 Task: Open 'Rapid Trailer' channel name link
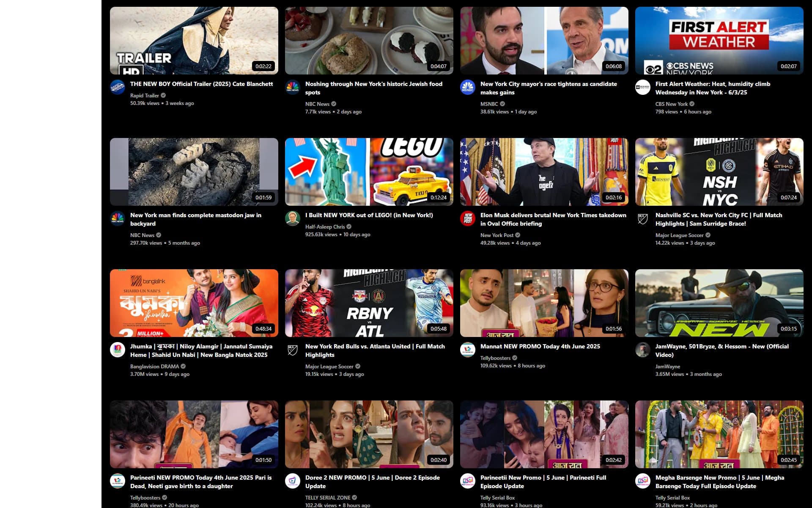click(x=144, y=96)
